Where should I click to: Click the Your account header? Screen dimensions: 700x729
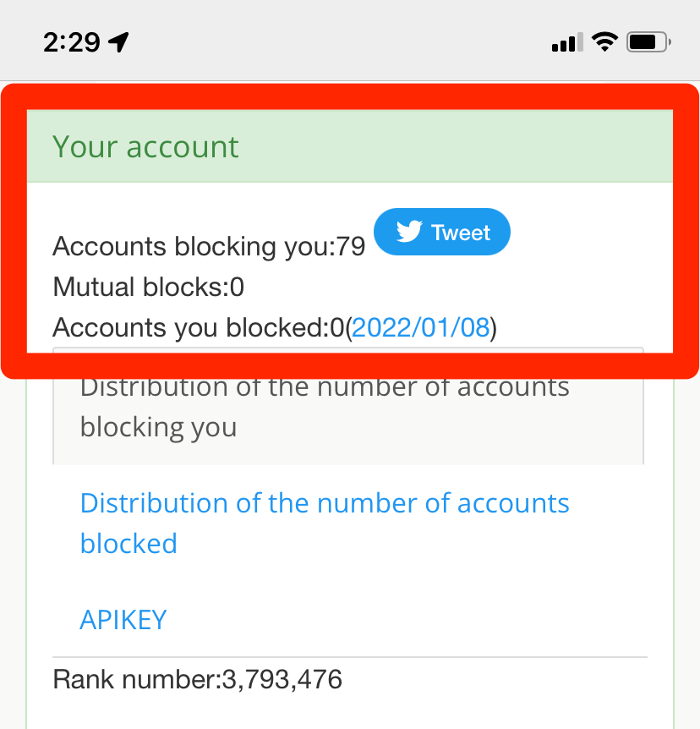point(145,146)
